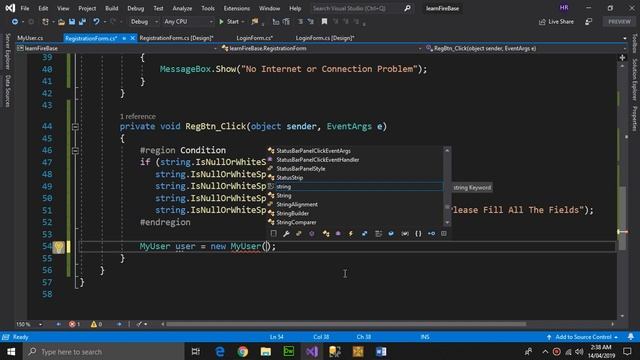Click the Save All toolbar icon
Viewport: 640px width, 360px height.
[x=82, y=22]
